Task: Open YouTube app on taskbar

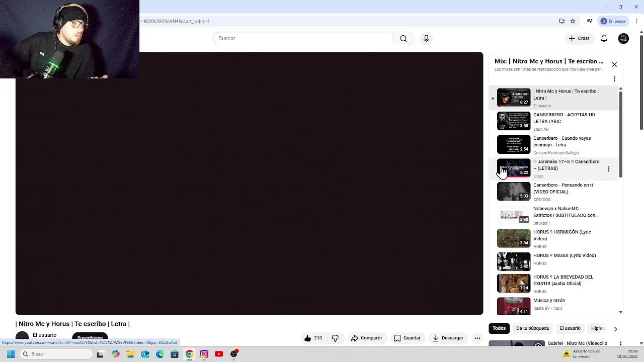Action: [219, 354]
